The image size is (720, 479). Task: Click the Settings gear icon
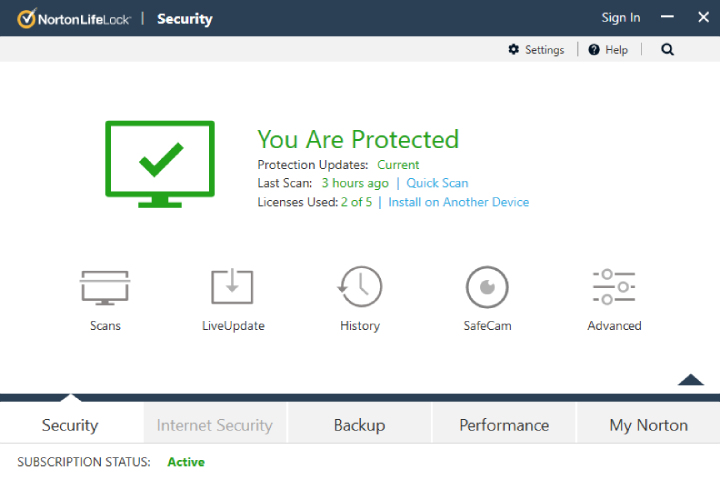click(513, 49)
